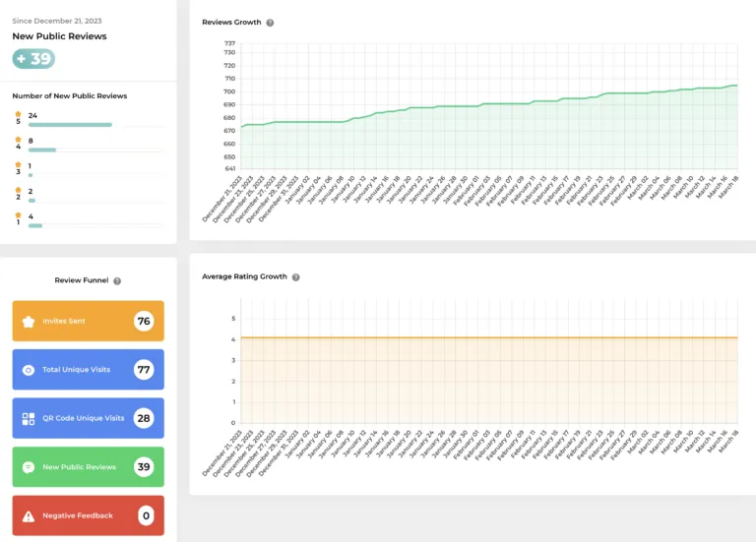This screenshot has height=542, width=756.
Task: Click the 641 y-axis label in Reviews Growth
Action: coord(229,168)
